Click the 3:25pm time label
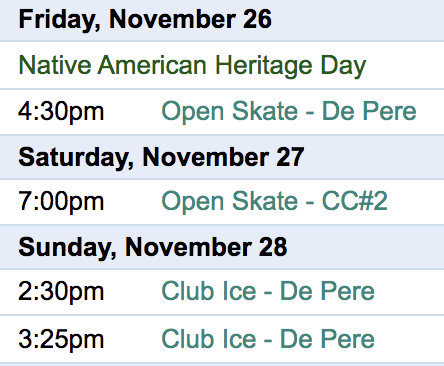Image resolution: width=444 pixels, height=366 pixels. click(61, 340)
